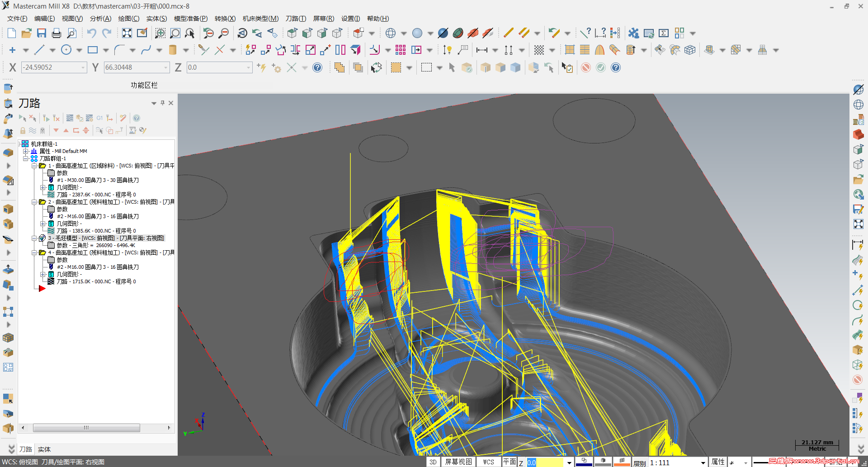Select the Create line tool
The width and height of the screenshot is (868, 467).
pos(39,50)
